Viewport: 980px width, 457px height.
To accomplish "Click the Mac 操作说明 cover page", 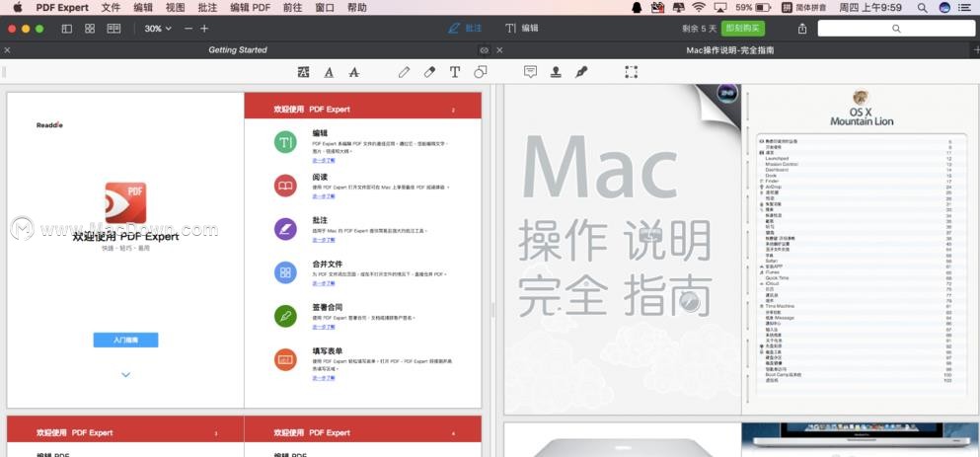I will pos(623,250).
